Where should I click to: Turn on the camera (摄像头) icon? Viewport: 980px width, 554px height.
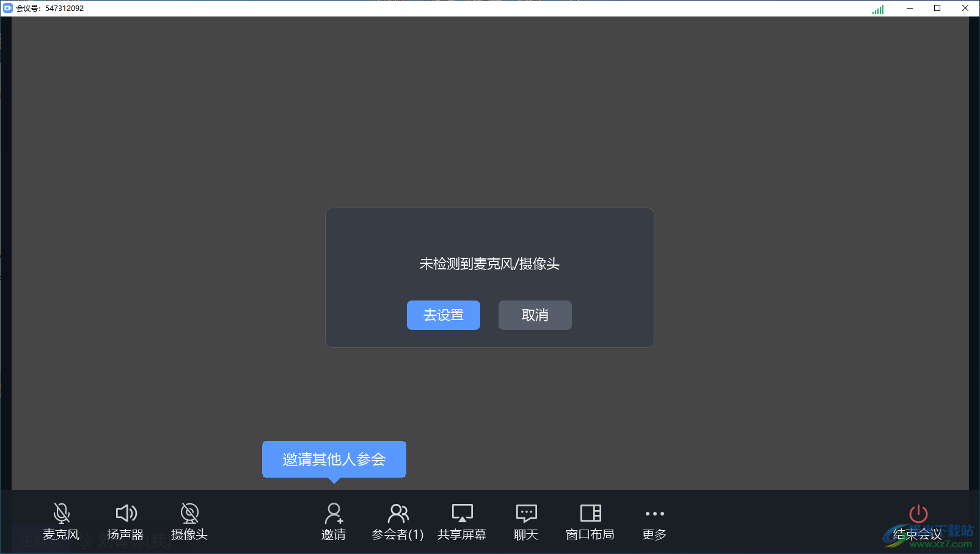click(x=189, y=513)
